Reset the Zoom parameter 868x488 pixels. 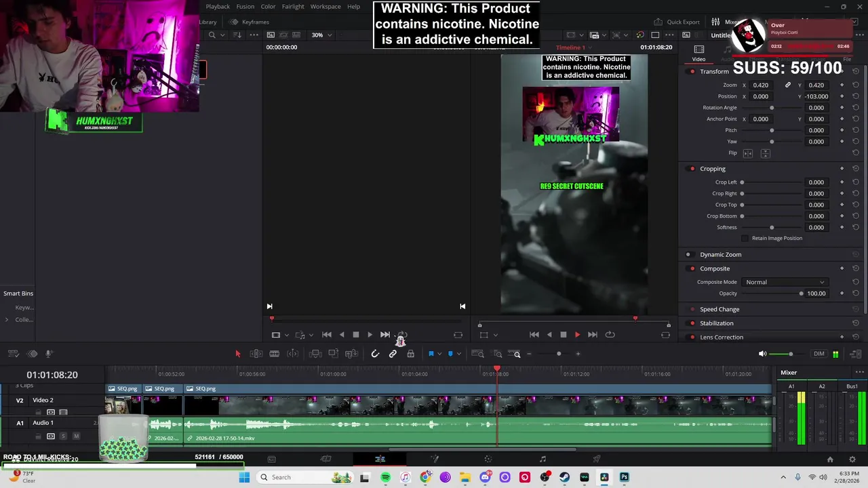coord(856,85)
